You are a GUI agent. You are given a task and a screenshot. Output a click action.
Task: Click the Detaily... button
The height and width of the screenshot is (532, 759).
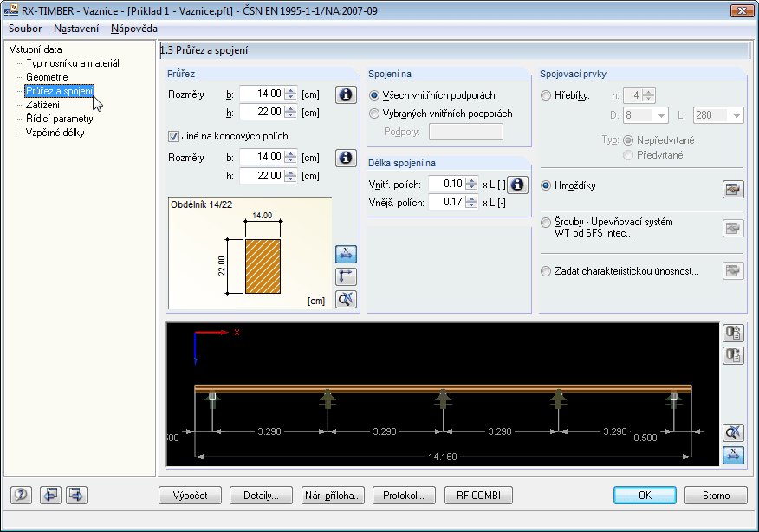pos(261,496)
